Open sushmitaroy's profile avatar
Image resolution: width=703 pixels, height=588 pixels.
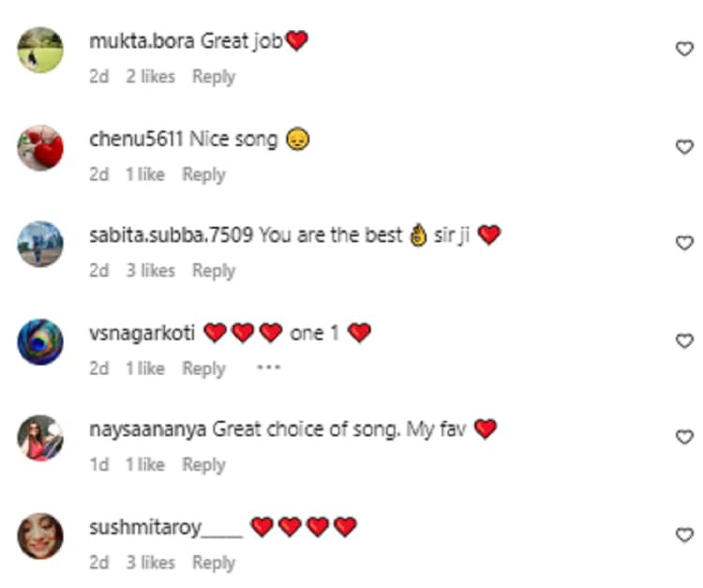point(41,535)
